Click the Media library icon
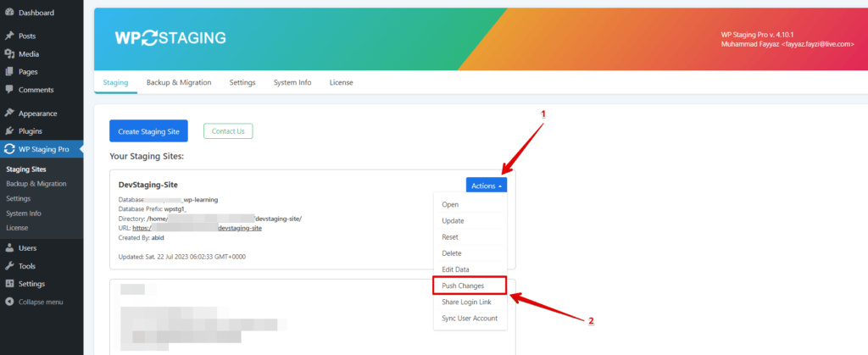Screen dimensions: 868x355 8,53
